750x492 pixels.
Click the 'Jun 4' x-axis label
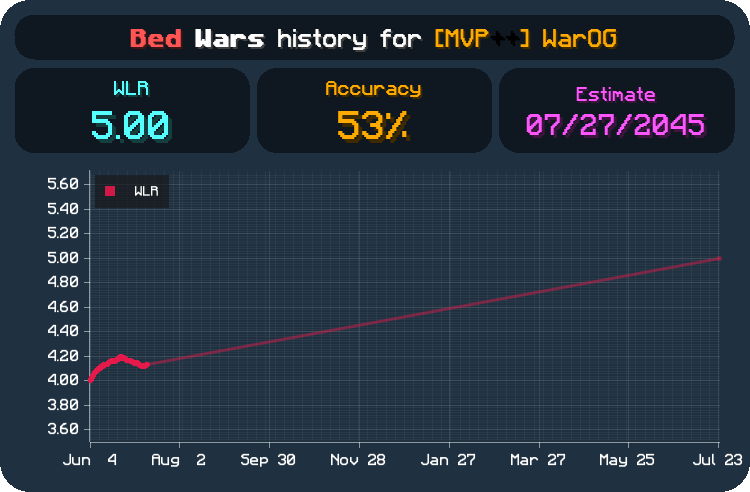pyautogui.click(x=90, y=460)
